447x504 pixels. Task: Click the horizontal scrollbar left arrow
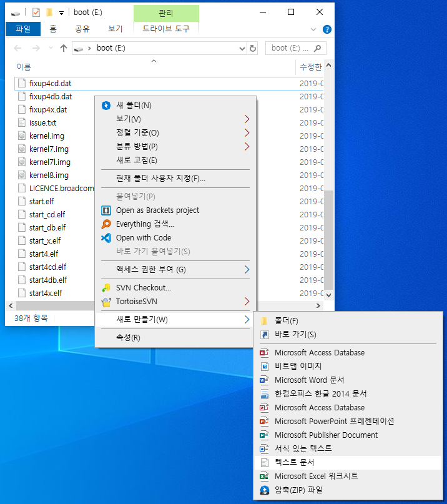pos(11,305)
